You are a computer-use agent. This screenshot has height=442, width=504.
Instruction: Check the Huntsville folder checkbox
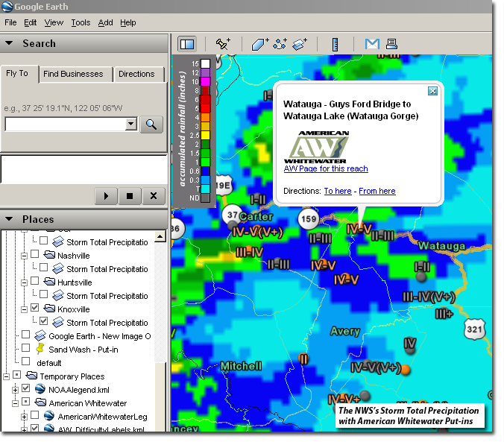pos(35,281)
